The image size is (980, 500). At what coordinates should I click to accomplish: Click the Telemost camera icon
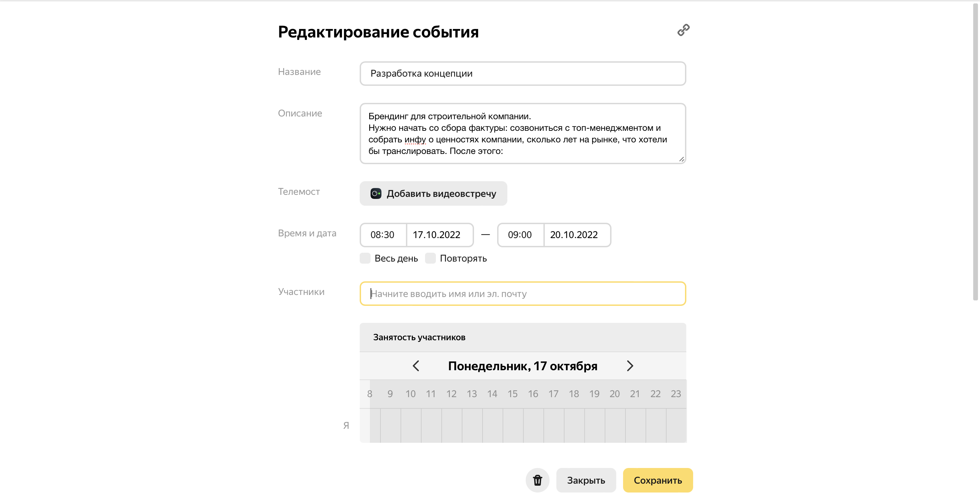pos(376,193)
